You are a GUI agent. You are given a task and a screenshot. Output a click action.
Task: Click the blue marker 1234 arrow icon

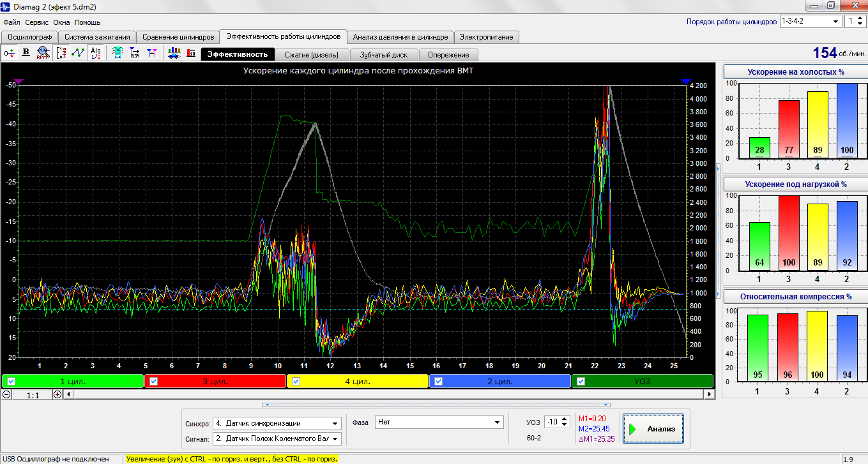pos(135,53)
